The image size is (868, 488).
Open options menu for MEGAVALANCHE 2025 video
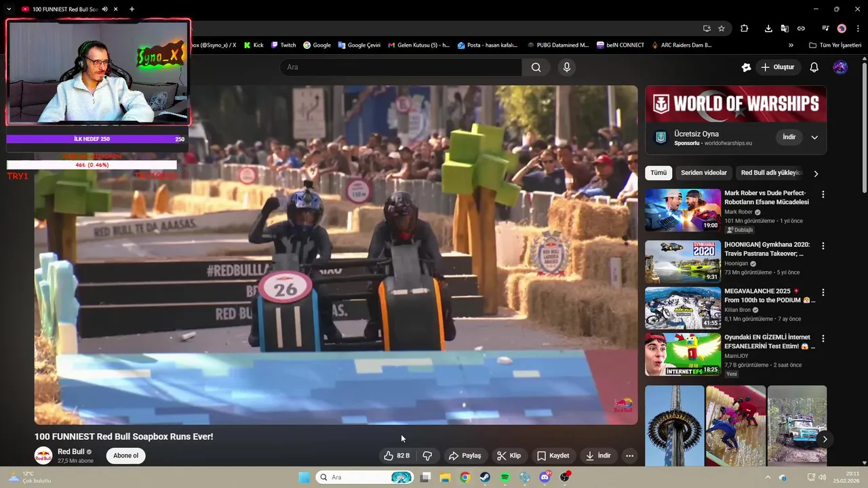pyautogui.click(x=823, y=293)
